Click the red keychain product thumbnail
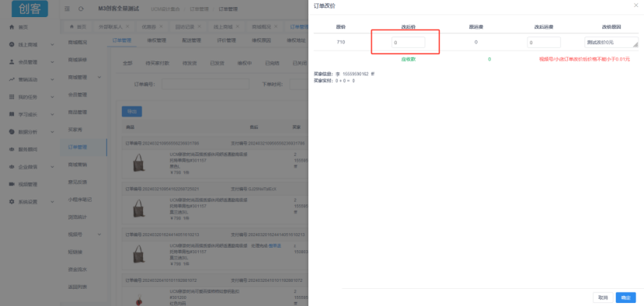Image resolution: width=644 pixels, height=306 pixels. (139, 300)
